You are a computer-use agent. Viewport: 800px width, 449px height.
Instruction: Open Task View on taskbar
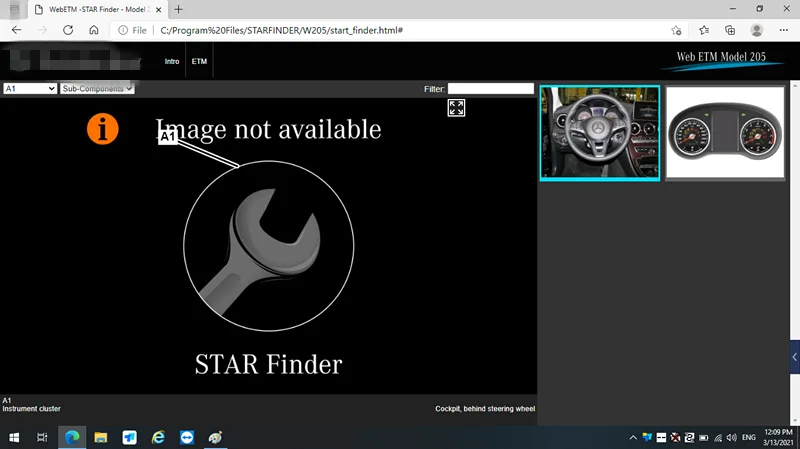pyautogui.click(x=42, y=437)
